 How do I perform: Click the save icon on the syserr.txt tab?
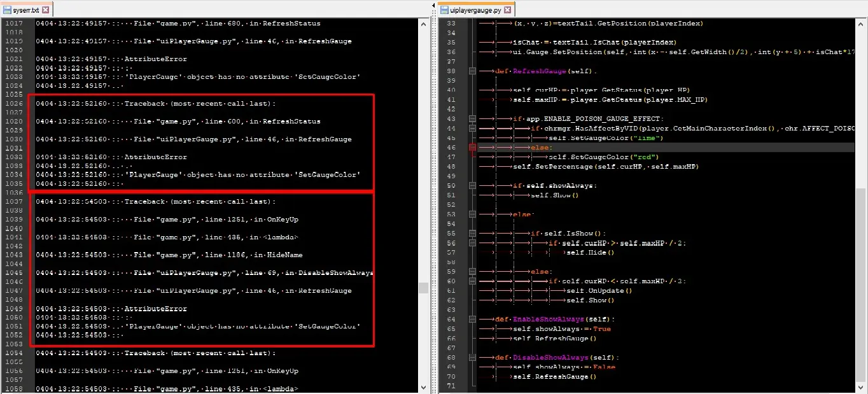pyautogui.click(x=8, y=10)
